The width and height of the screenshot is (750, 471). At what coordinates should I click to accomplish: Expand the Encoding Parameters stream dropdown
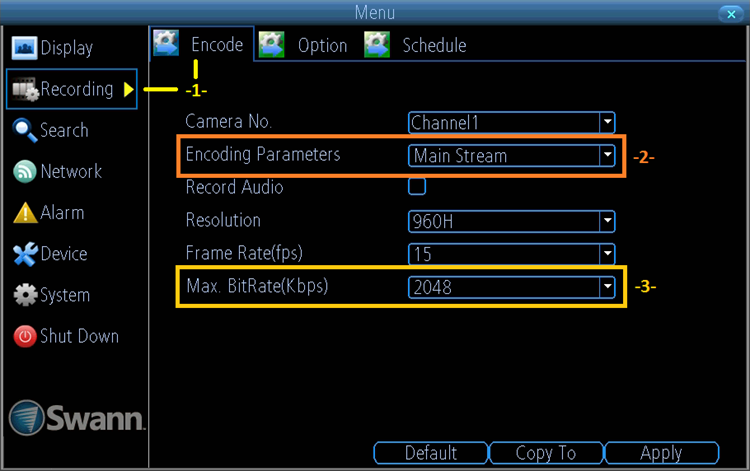click(x=511, y=156)
